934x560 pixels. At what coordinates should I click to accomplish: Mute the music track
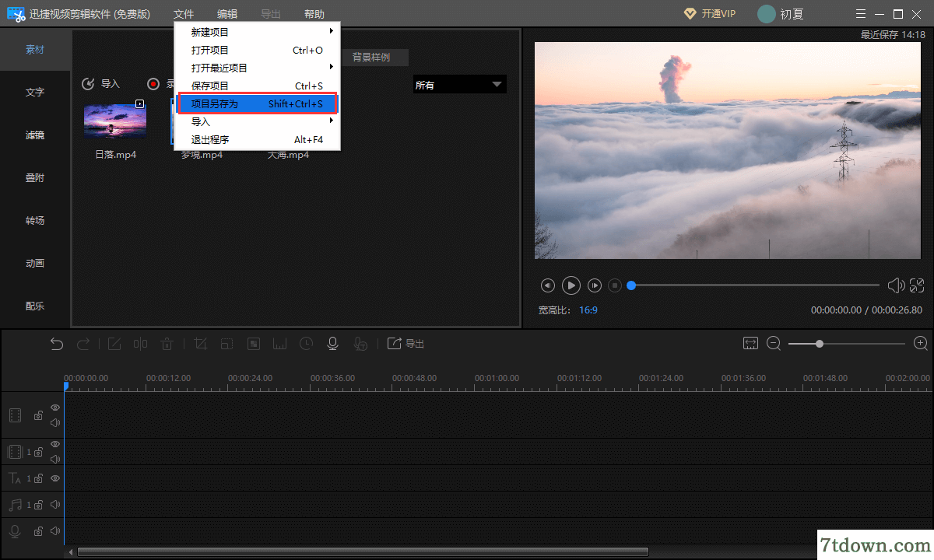tap(55, 505)
